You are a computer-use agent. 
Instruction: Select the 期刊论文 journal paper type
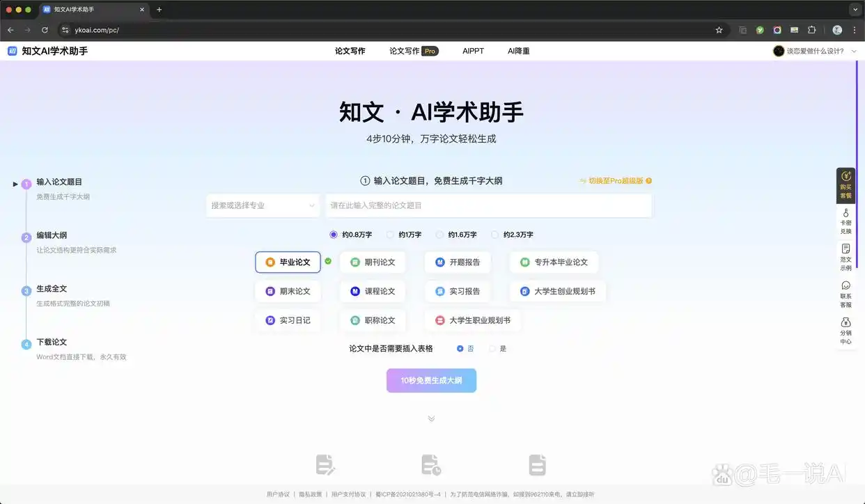[373, 262]
